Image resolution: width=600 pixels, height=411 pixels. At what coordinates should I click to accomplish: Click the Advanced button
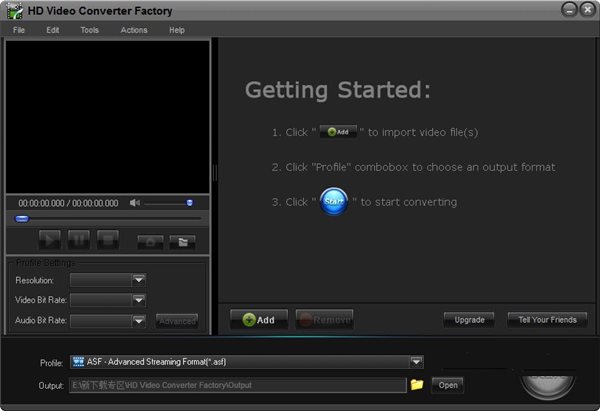(x=177, y=321)
